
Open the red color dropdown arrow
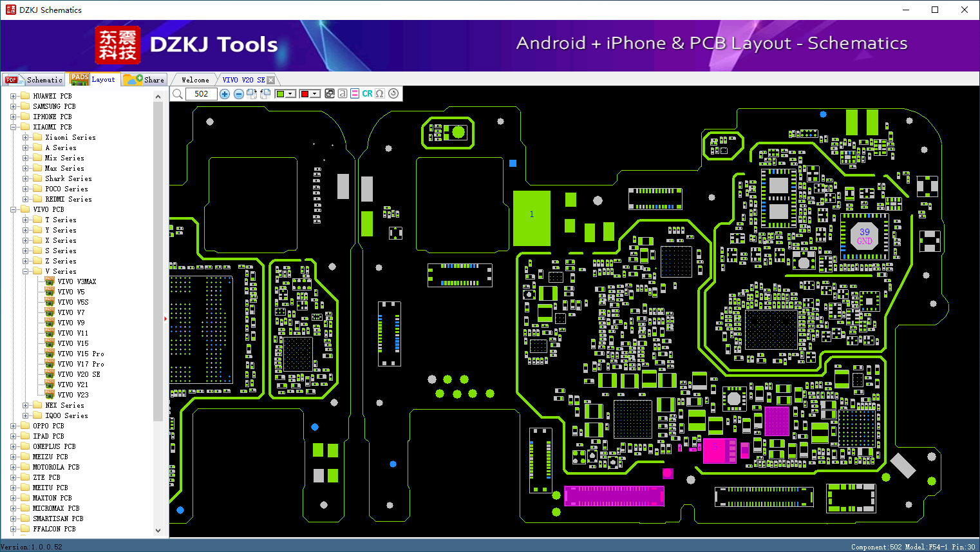point(315,94)
